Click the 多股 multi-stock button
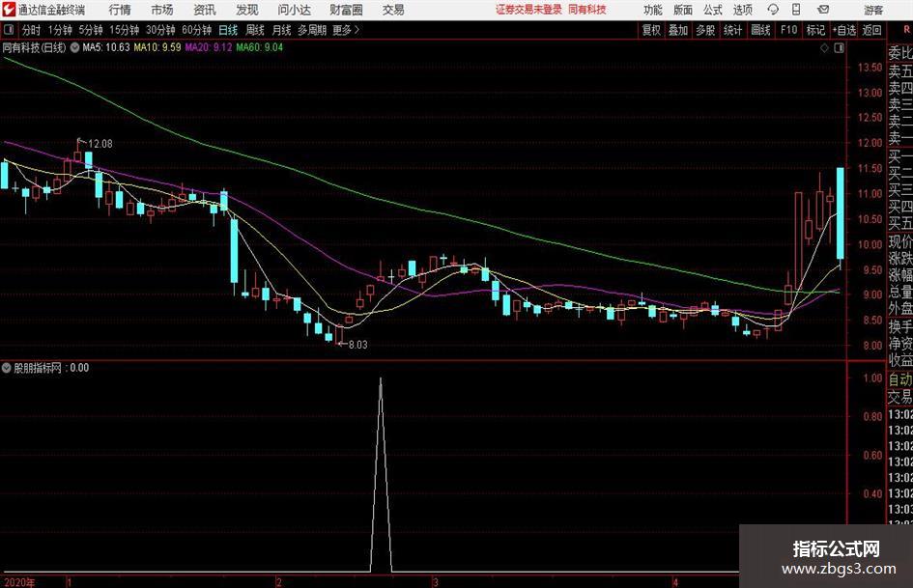 tap(705, 30)
